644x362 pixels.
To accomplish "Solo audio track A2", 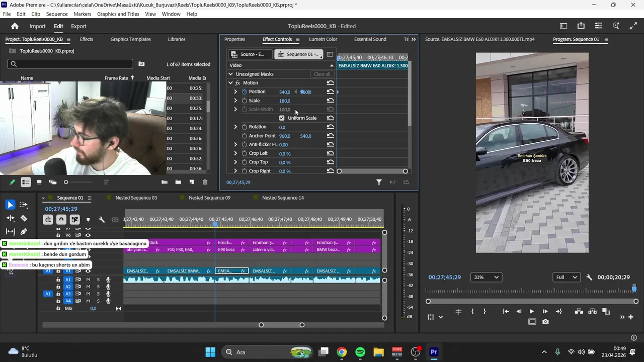I will [x=98, y=287].
